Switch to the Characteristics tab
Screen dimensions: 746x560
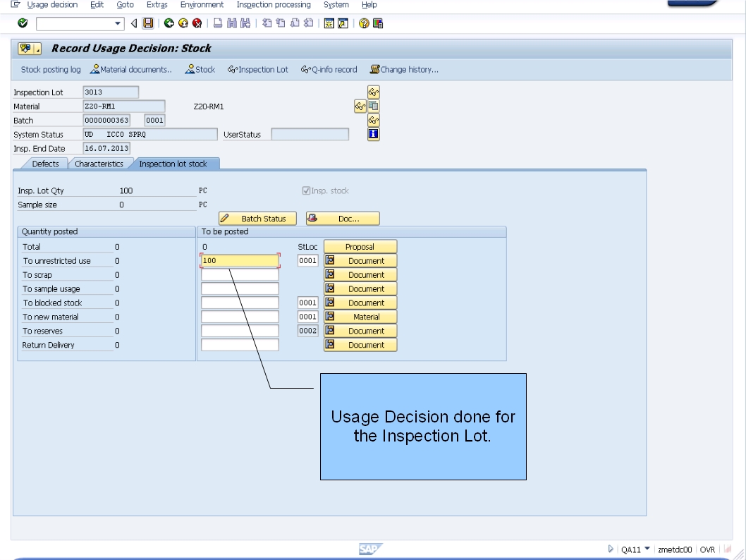[98, 163]
